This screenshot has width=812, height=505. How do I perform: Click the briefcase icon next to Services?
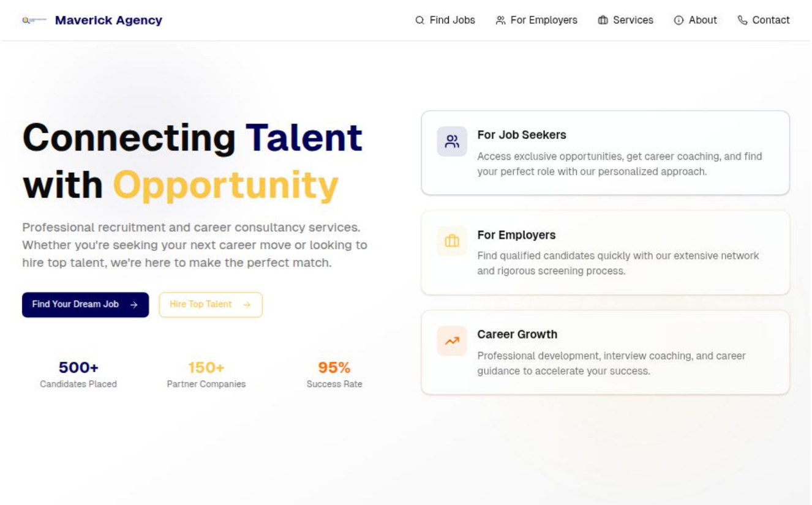(x=602, y=20)
